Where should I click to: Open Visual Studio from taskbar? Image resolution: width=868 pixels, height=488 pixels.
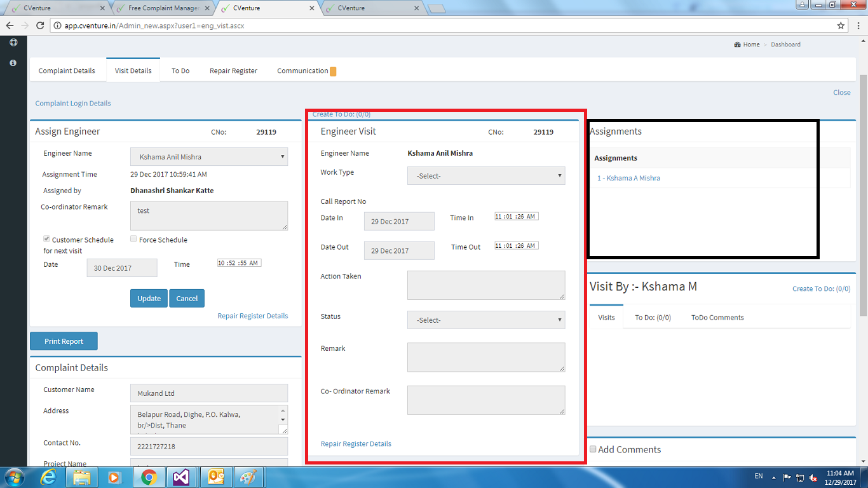click(182, 477)
